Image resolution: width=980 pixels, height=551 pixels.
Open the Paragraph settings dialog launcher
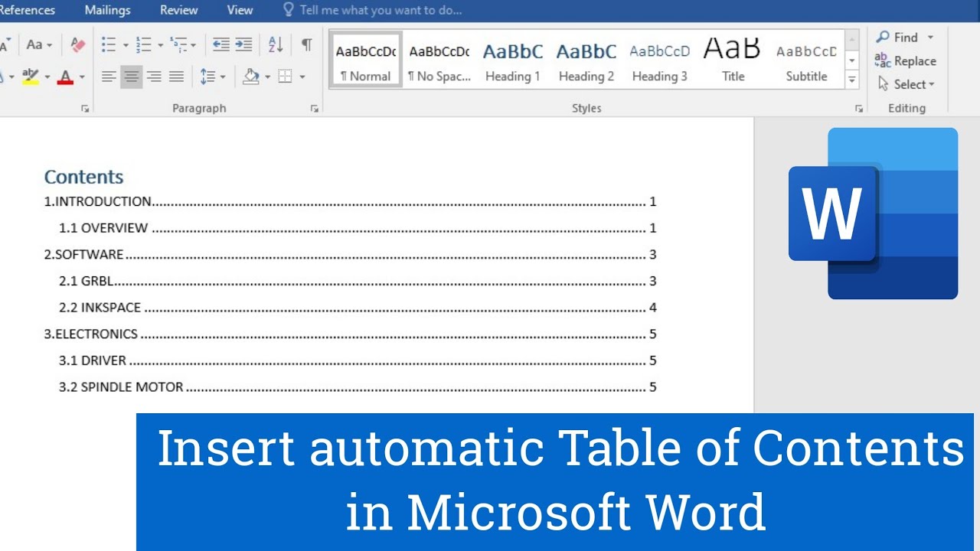pyautogui.click(x=315, y=109)
